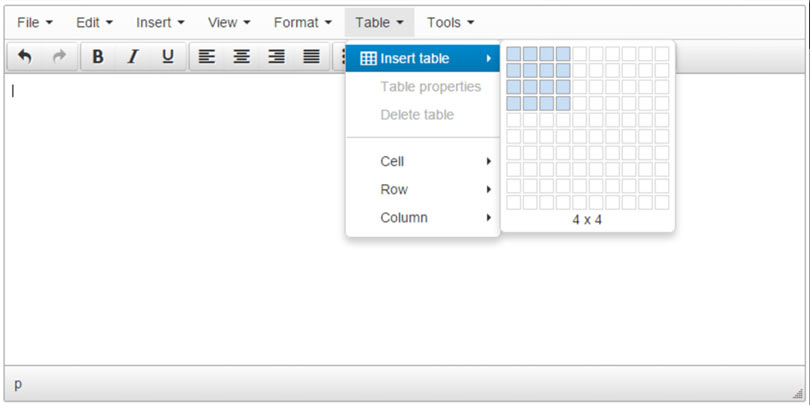
Task: Select Insert table menu entry
Action: click(423, 58)
